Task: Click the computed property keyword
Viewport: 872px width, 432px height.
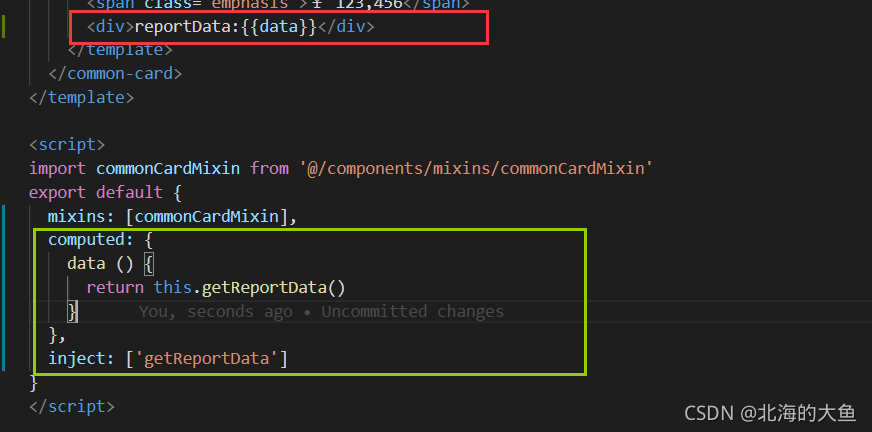Action: coord(86,240)
